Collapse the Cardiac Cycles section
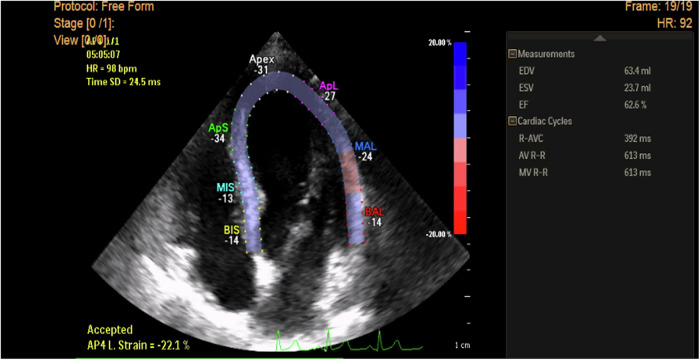Screen dimensions: 700x360 coord(512,121)
